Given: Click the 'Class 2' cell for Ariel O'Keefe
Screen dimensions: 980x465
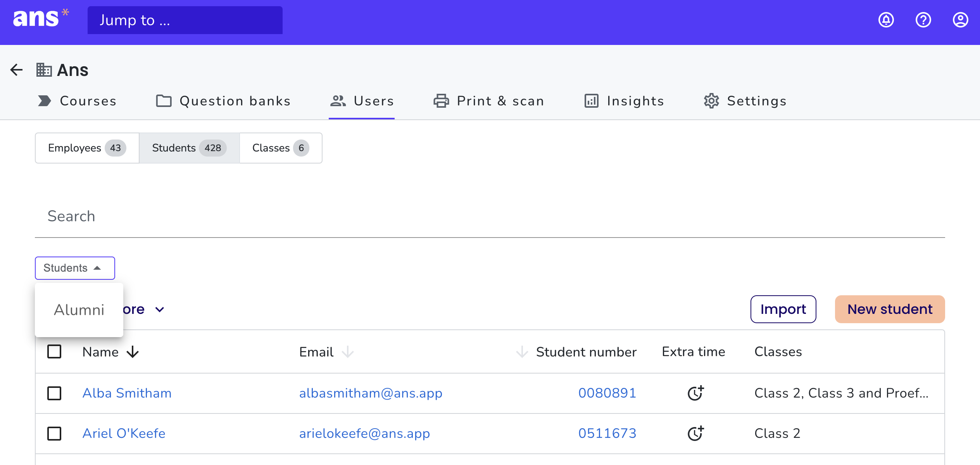Looking at the screenshot, I should pyautogui.click(x=777, y=433).
